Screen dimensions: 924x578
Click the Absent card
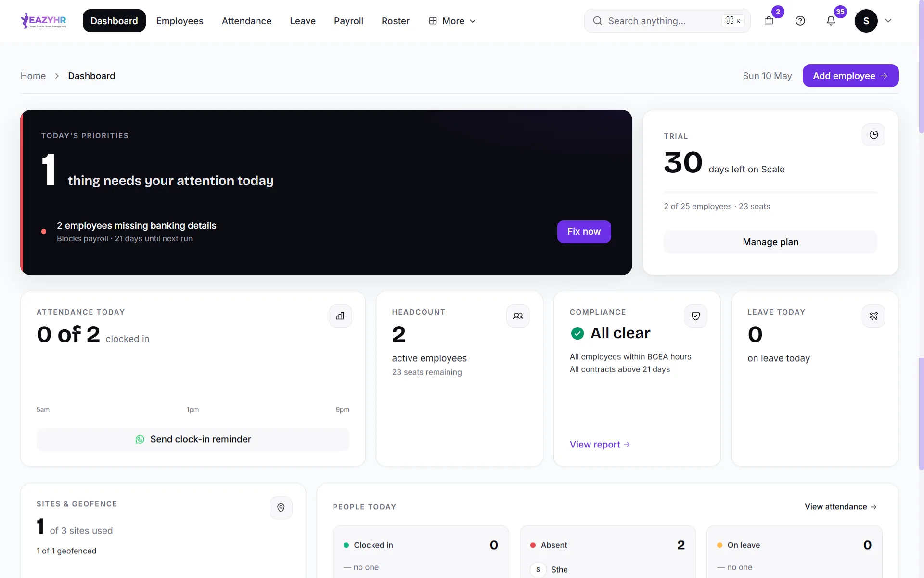point(607,552)
